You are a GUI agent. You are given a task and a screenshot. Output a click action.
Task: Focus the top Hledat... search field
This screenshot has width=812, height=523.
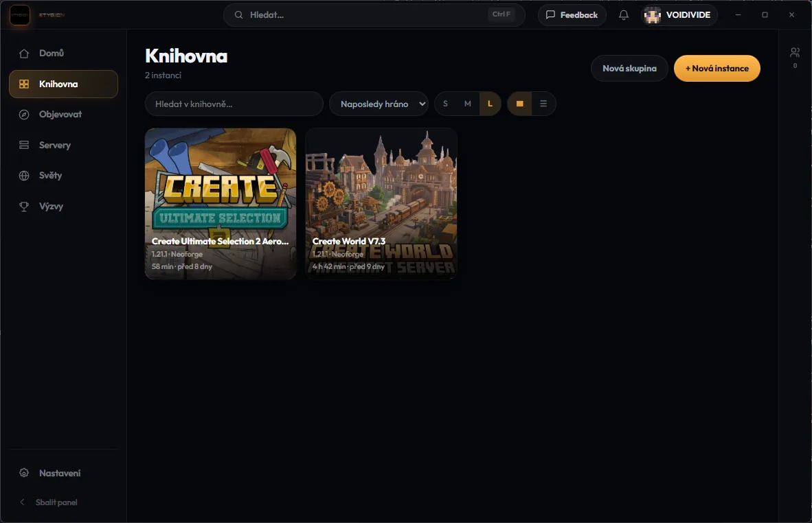point(374,15)
